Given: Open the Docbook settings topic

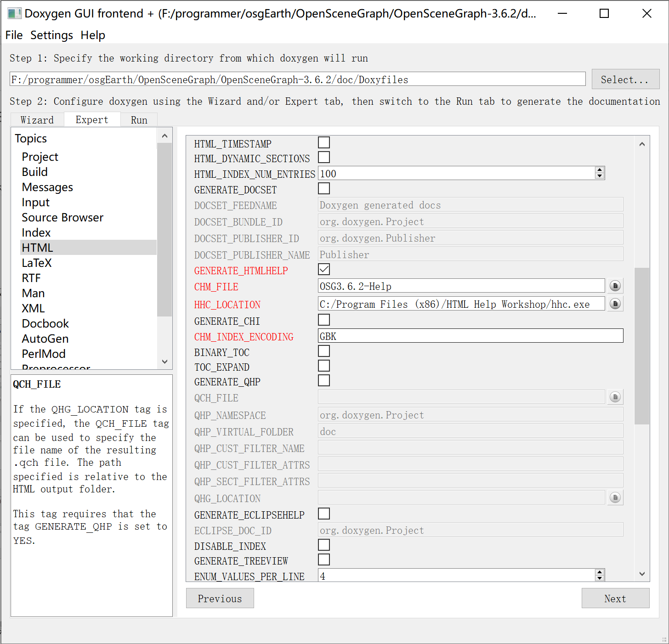Looking at the screenshot, I should [45, 323].
